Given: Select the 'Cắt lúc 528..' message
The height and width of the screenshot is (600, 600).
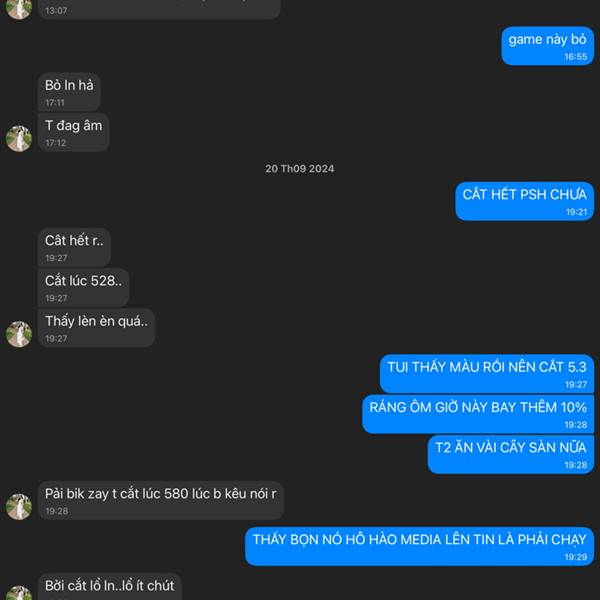Looking at the screenshot, I should (83, 288).
